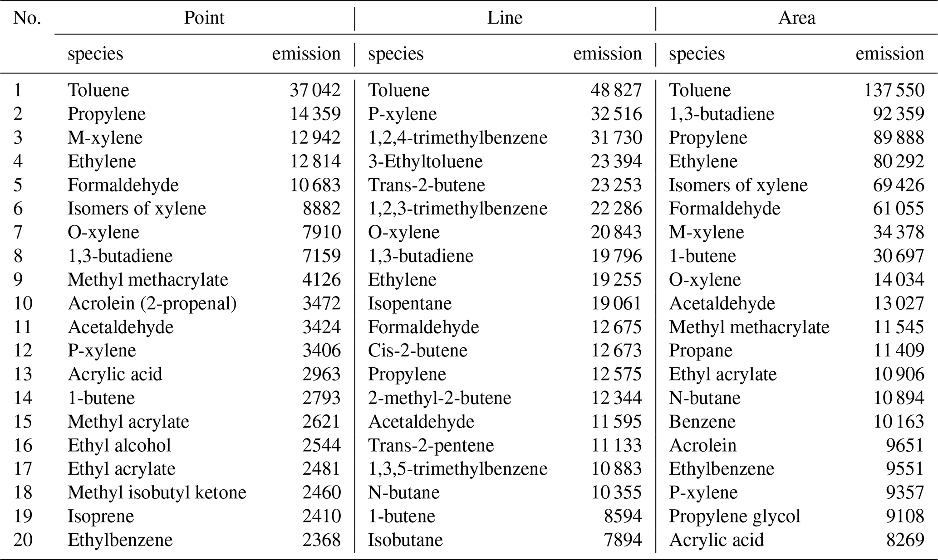Image resolution: width=938 pixels, height=560 pixels.
Task: Click the 1,3,5-trimethylbenzene species cell
Action: coord(457,469)
